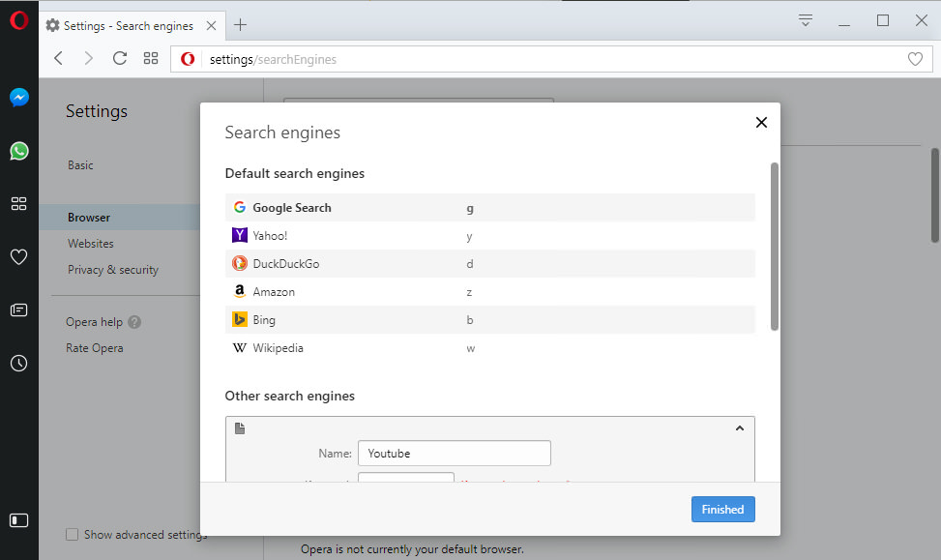The image size is (941, 560).
Task: Click the Opera icon in address bar
Action: 188,59
